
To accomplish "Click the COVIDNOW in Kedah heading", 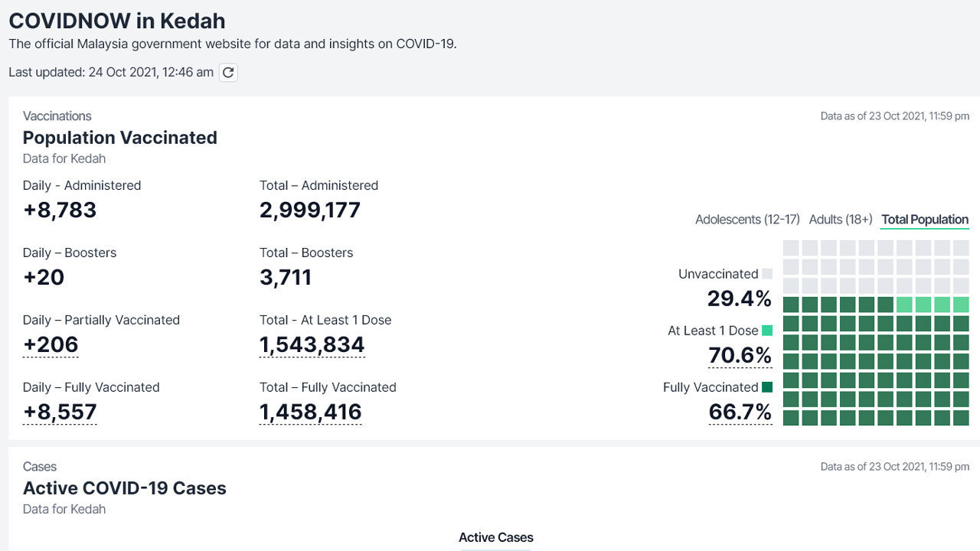I will pyautogui.click(x=117, y=21).
